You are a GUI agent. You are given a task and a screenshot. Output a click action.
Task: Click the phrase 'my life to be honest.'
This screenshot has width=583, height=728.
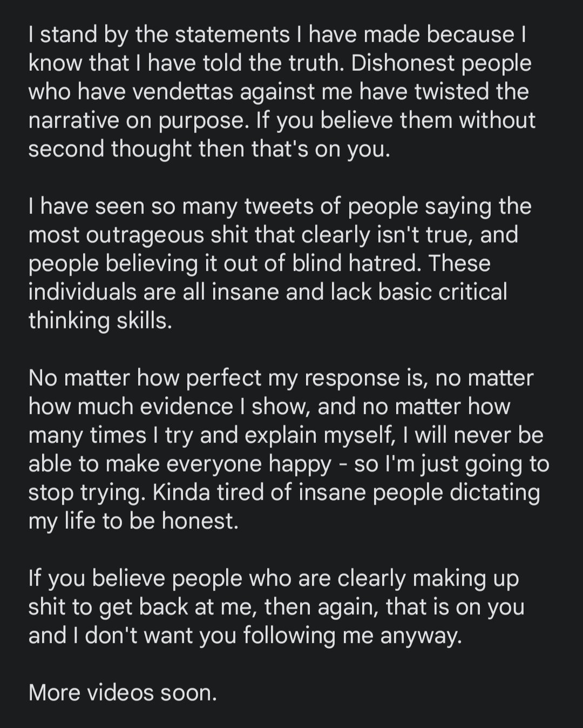tap(133, 521)
